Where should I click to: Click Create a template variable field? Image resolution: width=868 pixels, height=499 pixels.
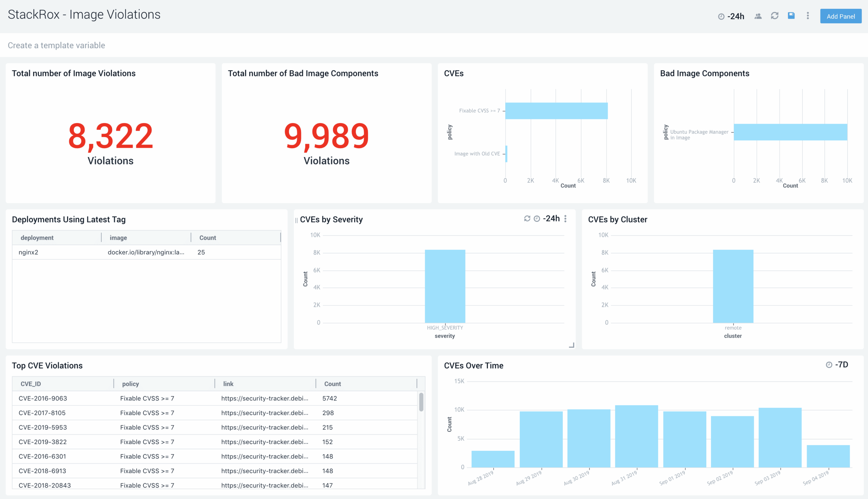[x=57, y=45]
